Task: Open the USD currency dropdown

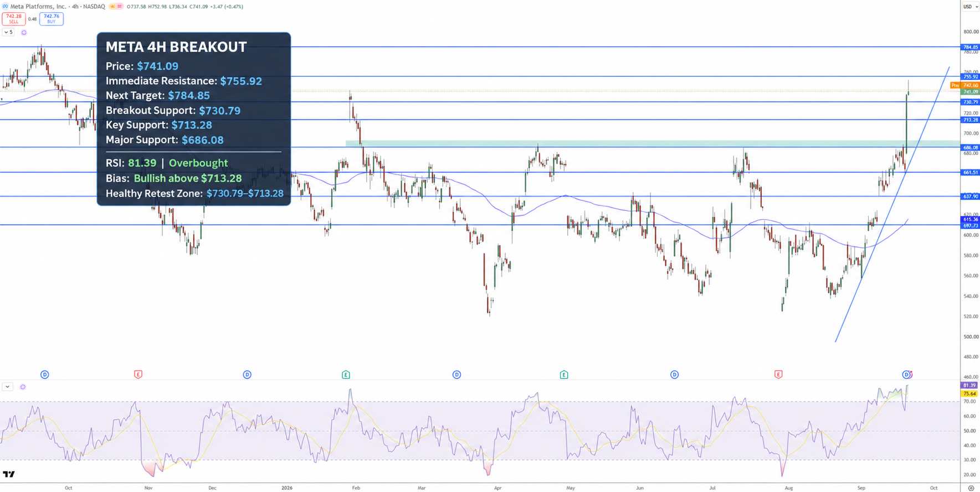Action: coord(969,7)
